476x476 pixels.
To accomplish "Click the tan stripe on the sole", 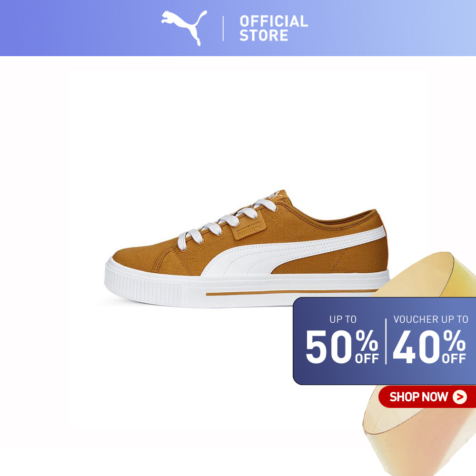I will (x=291, y=293).
